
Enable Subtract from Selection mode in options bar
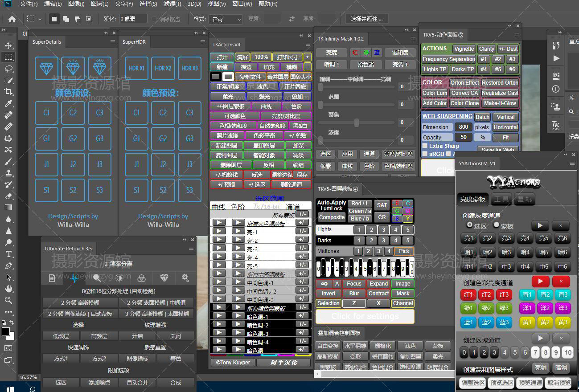[x=78, y=19]
